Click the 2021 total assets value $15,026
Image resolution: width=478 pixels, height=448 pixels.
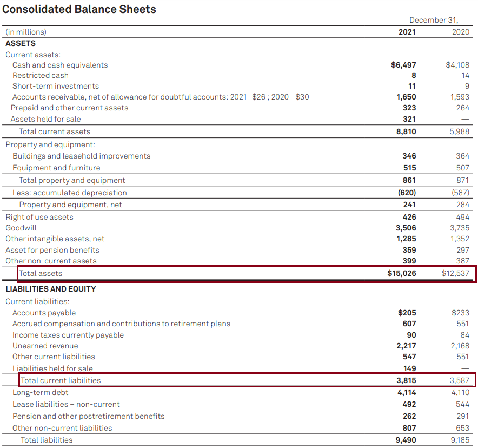click(402, 273)
